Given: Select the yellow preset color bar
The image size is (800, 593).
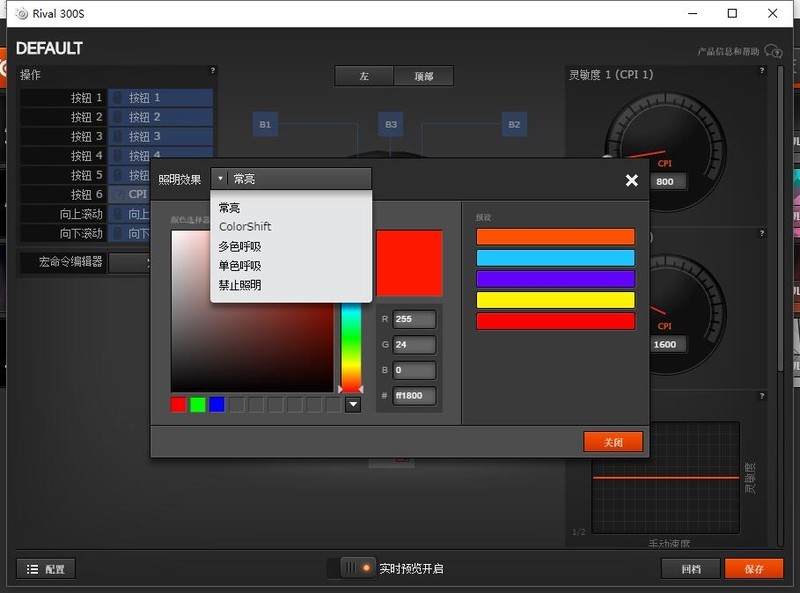Looking at the screenshot, I should tap(556, 300).
